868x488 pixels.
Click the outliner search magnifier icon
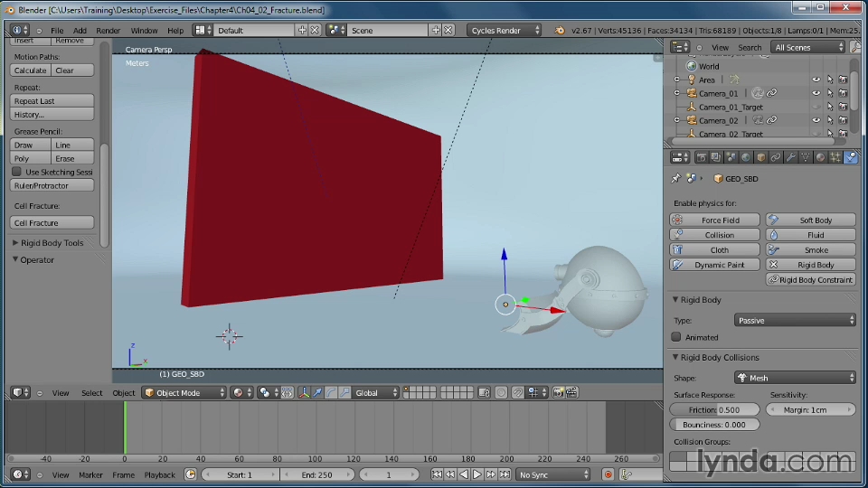[856, 48]
